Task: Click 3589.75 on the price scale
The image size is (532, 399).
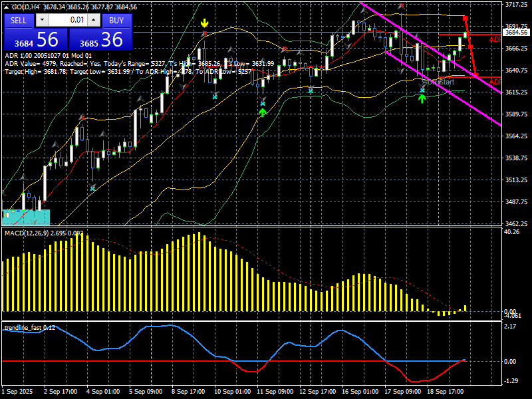Action: (516, 114)
